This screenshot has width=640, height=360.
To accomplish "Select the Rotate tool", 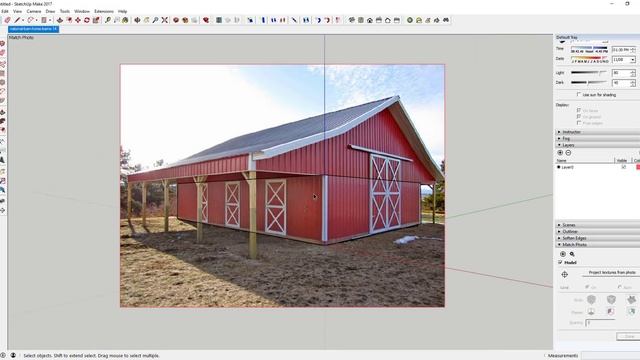I will 87,20.
